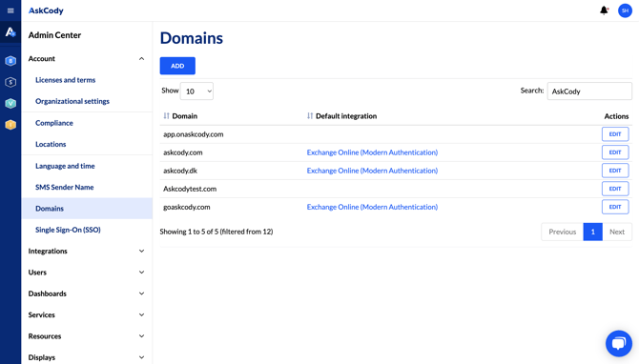Open the Show entries dropdown
This screenshot has height=364, width=639.
(196, 91)
